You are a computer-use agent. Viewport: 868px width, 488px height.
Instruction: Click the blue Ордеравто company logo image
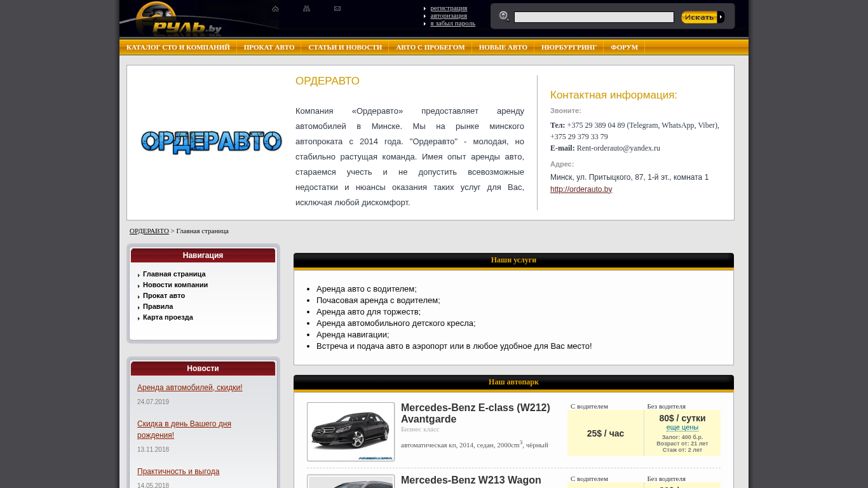point(211,142)
